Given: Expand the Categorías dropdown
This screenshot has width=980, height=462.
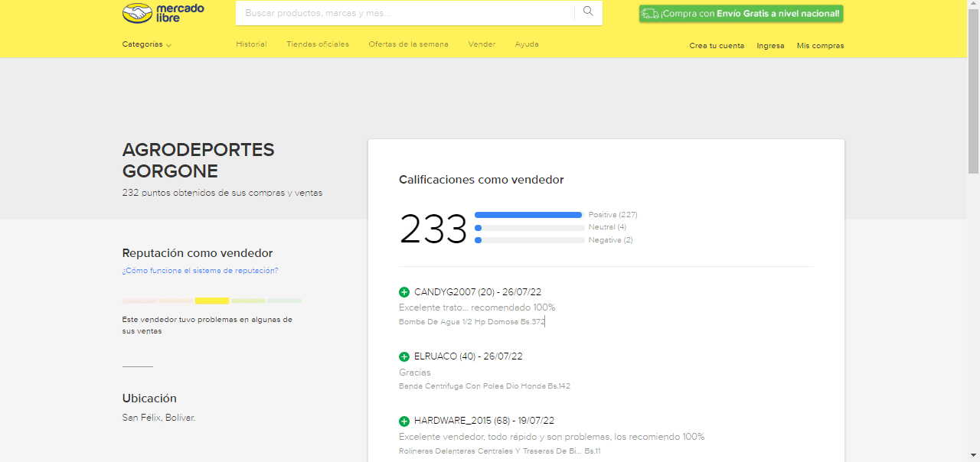Looking at the screenshot, I should (x=143, y=44).
